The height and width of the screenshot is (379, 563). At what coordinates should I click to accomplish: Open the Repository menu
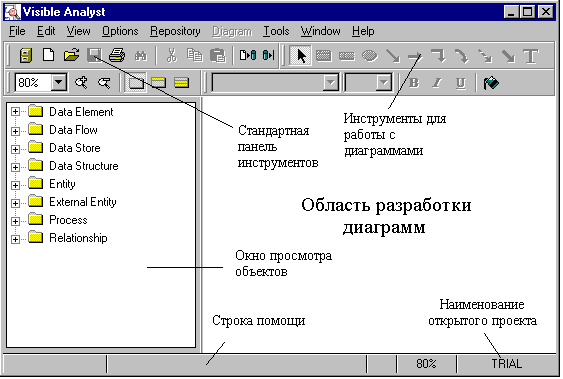(x=175, y=31)
